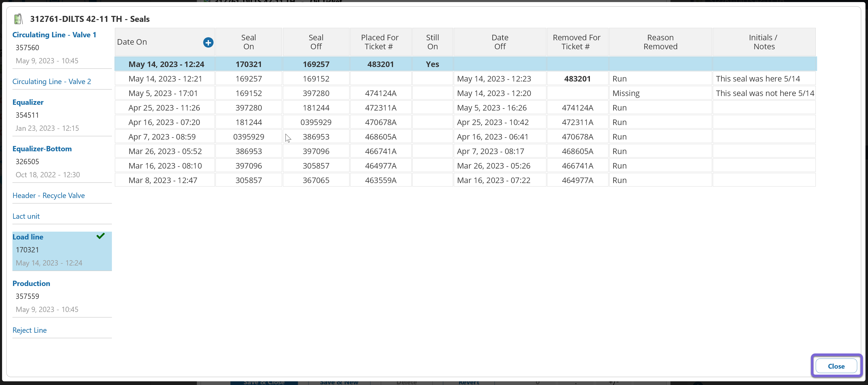Select the May 14, 2023 - 12:24 row

[x=166, y=64]
